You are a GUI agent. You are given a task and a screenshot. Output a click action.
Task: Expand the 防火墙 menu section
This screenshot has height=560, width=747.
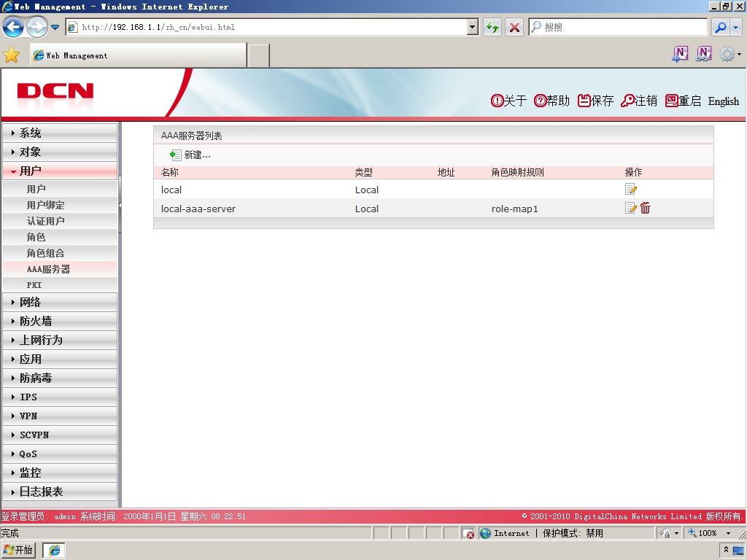click(x=60, y=321)
